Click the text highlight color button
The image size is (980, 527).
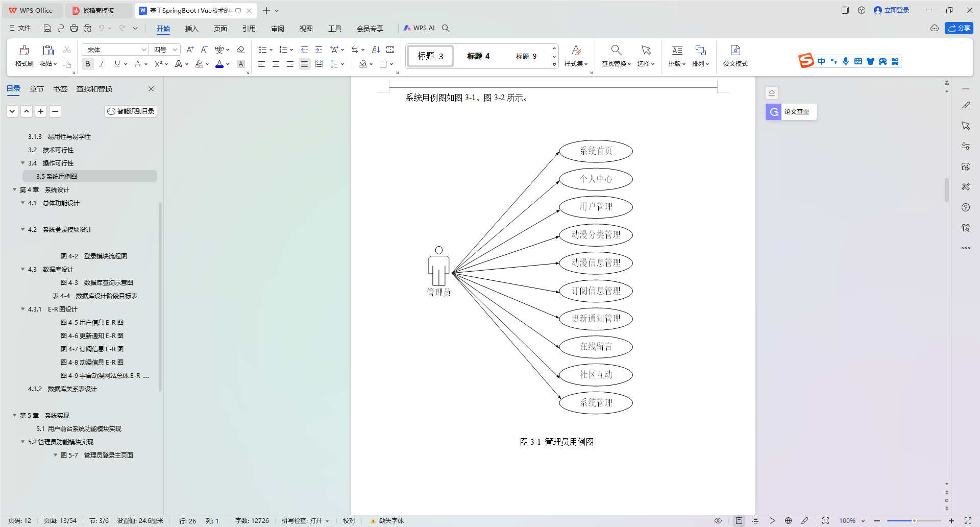tap(199, 64)
